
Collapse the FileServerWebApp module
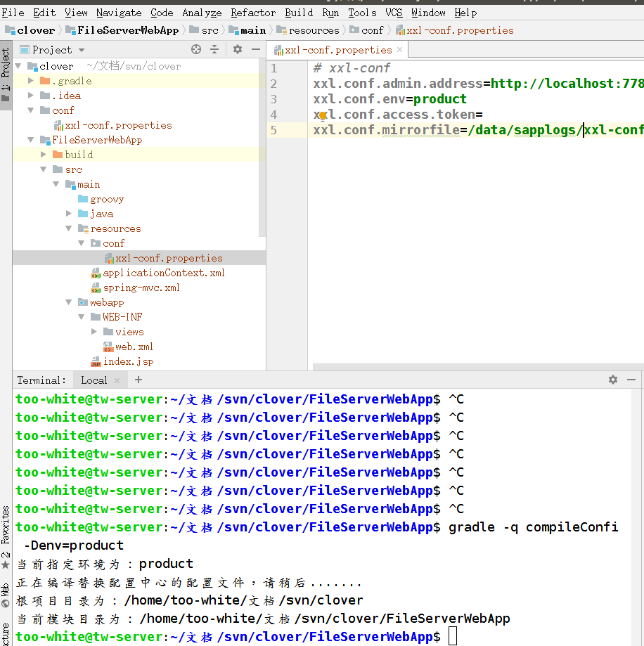point(30,140)
